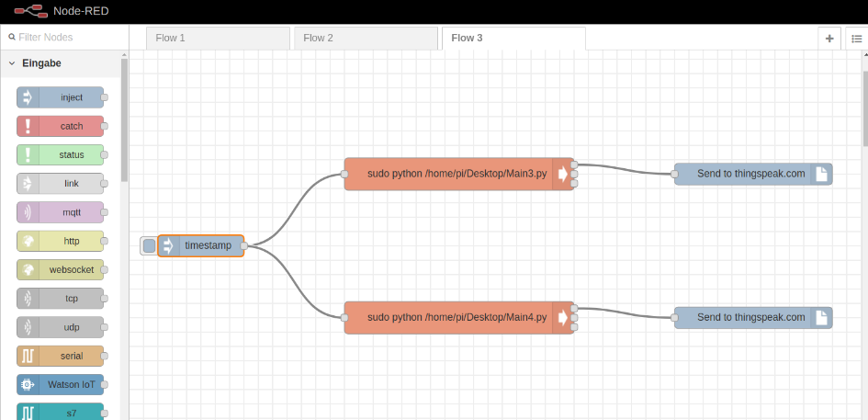Switch to the Flow 2 tab
Screen dimensions: 868x420
click(x=365, y=38)
